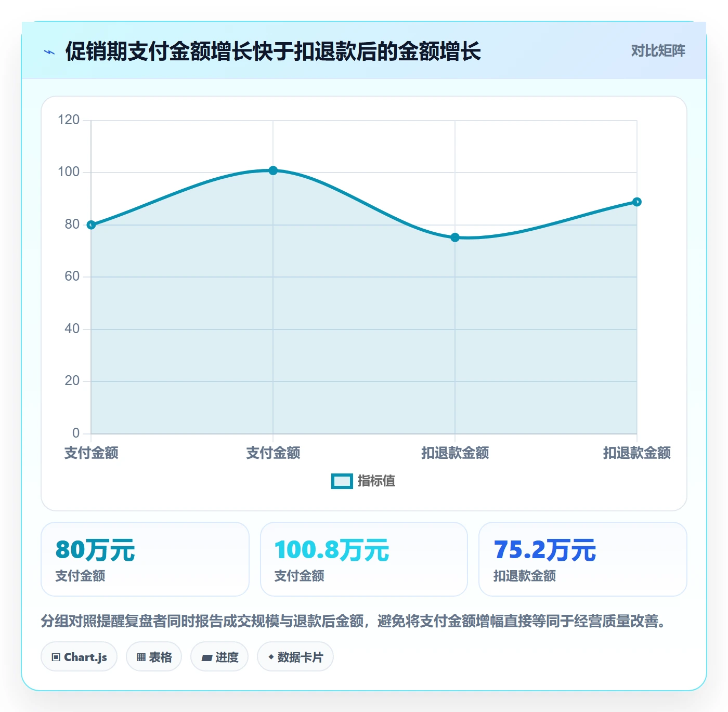Click the first 支付金额 x-axis label

(x=92, y=453)
